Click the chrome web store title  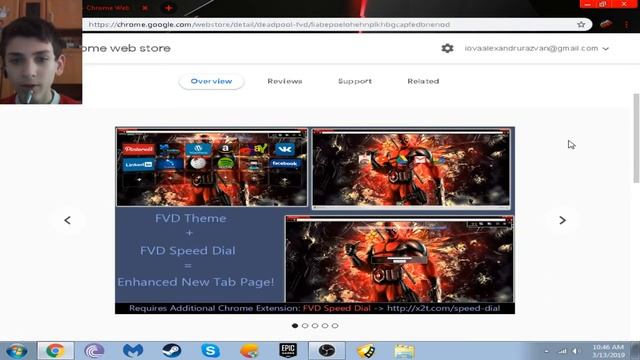[126, 48]
